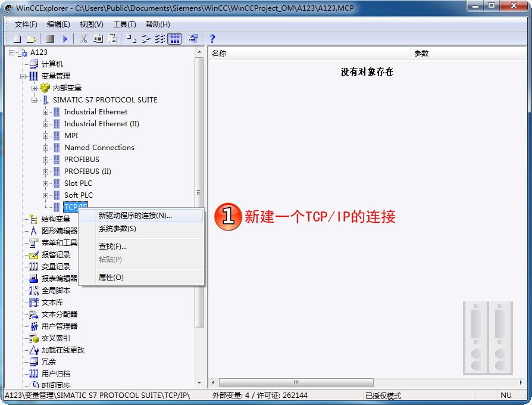Select the 文本库 text library icon
Screen dimensions: 532x405
[33, 302]
